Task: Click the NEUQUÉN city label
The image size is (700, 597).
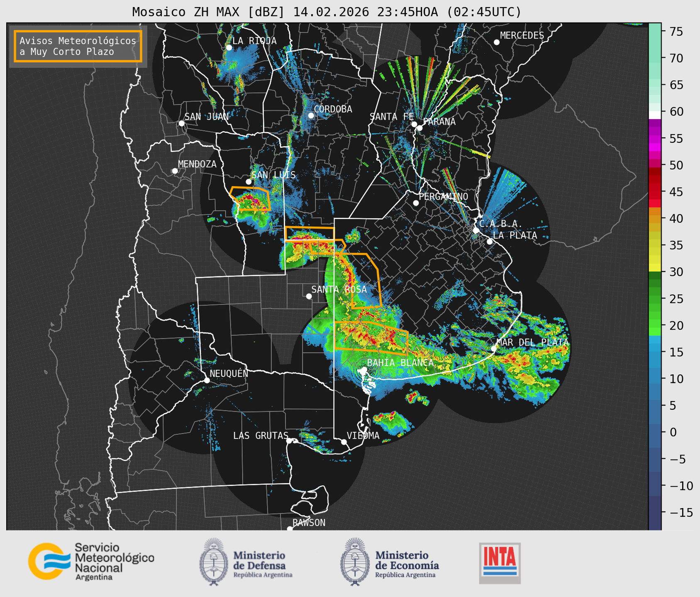Action: [x=229, y=374]
